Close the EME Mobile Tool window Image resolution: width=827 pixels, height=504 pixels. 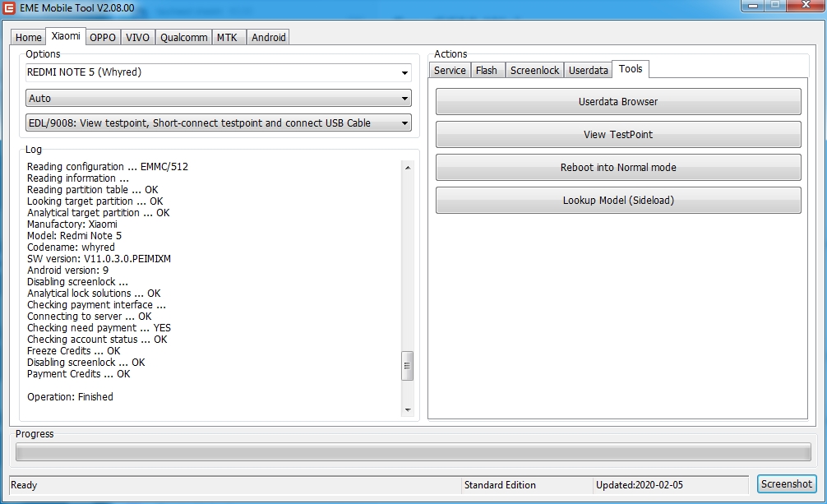click(x=806, y=6)
